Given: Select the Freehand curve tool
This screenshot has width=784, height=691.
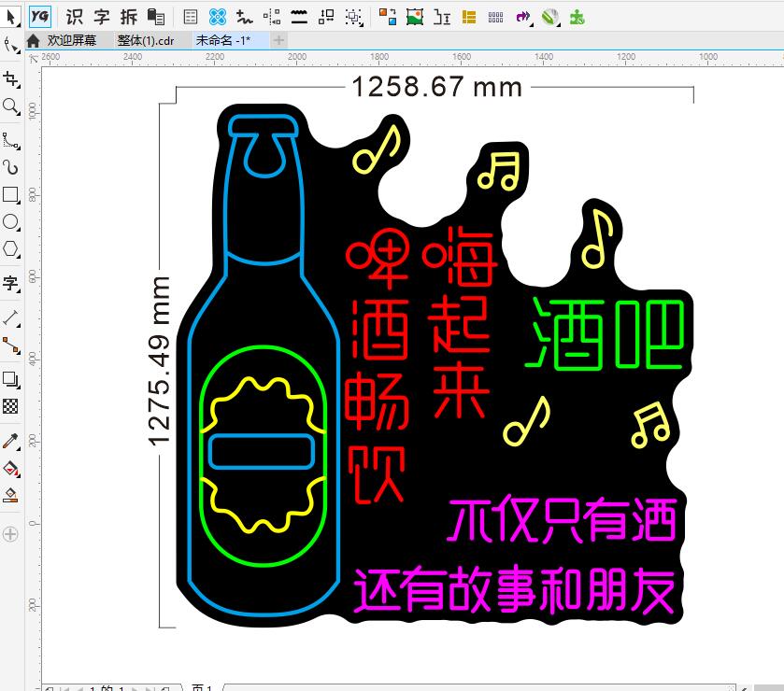Looking at the screenshot, I should coord(11,141).
